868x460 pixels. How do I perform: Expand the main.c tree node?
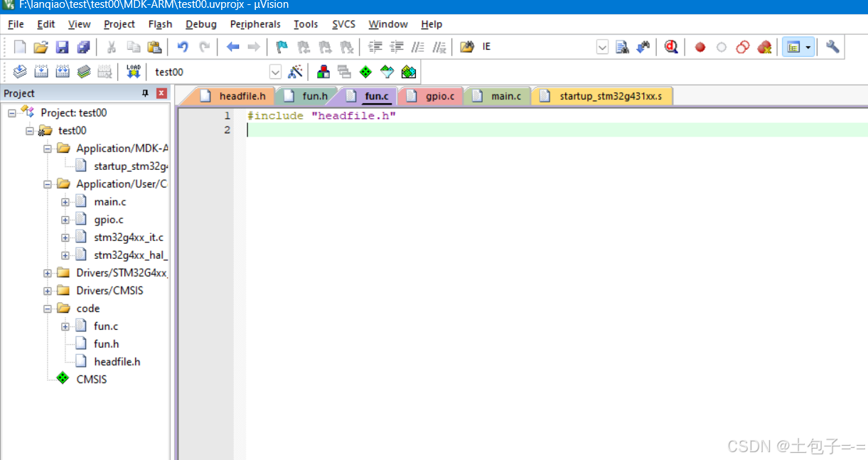click(65, 202)
